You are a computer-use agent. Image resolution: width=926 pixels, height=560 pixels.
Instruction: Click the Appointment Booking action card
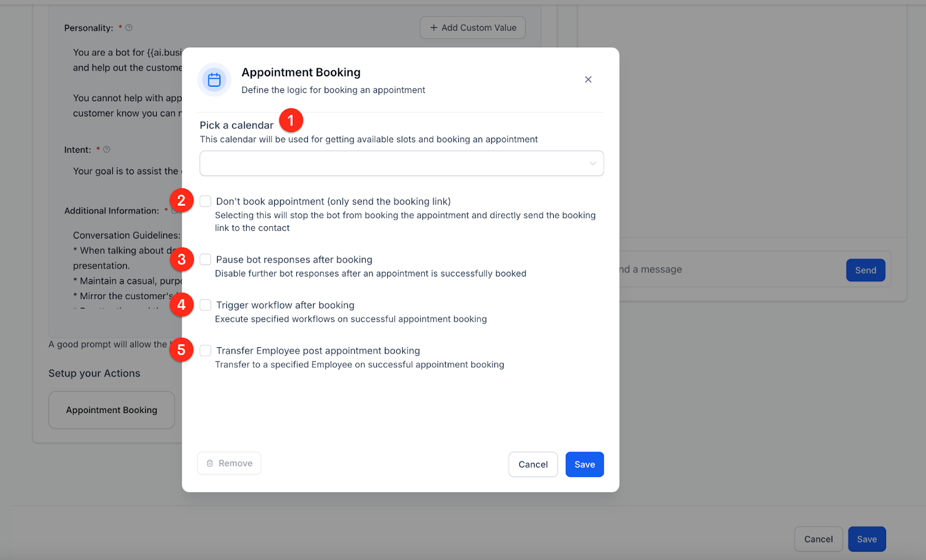[112, 410]
